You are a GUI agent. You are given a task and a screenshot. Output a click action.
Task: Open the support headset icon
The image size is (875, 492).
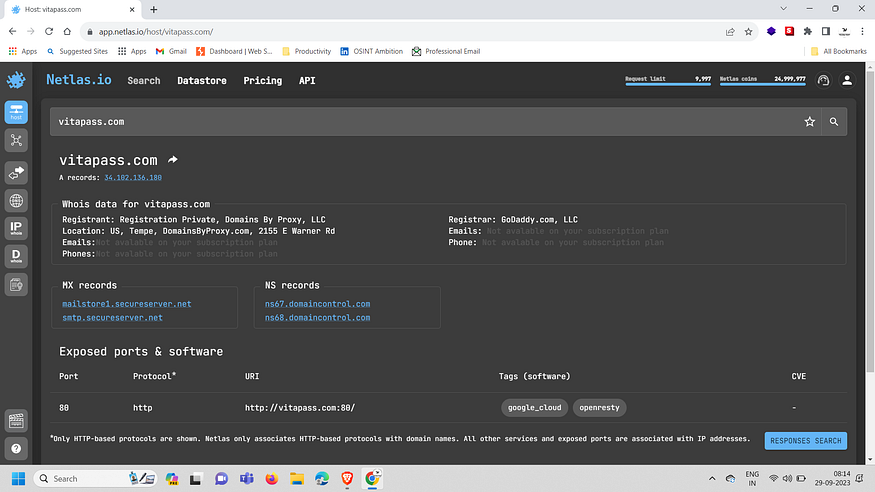(824, 81)
